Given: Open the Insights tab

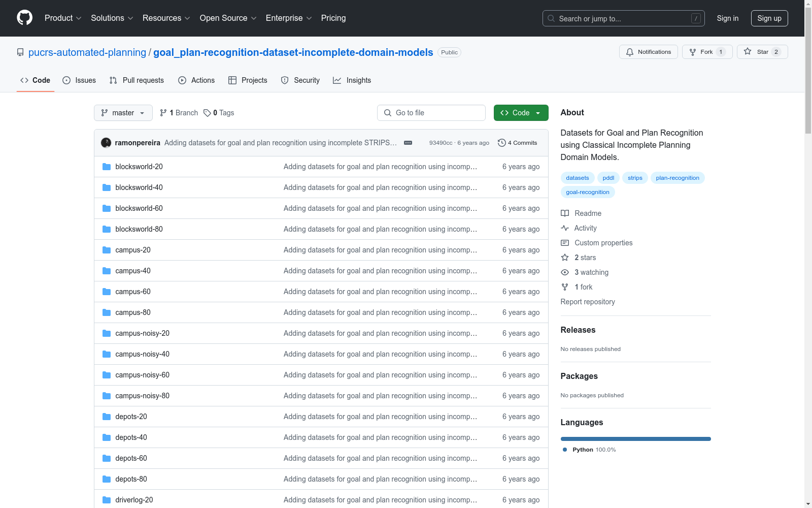Looking at the screenshot, I should tap(352, 80).
